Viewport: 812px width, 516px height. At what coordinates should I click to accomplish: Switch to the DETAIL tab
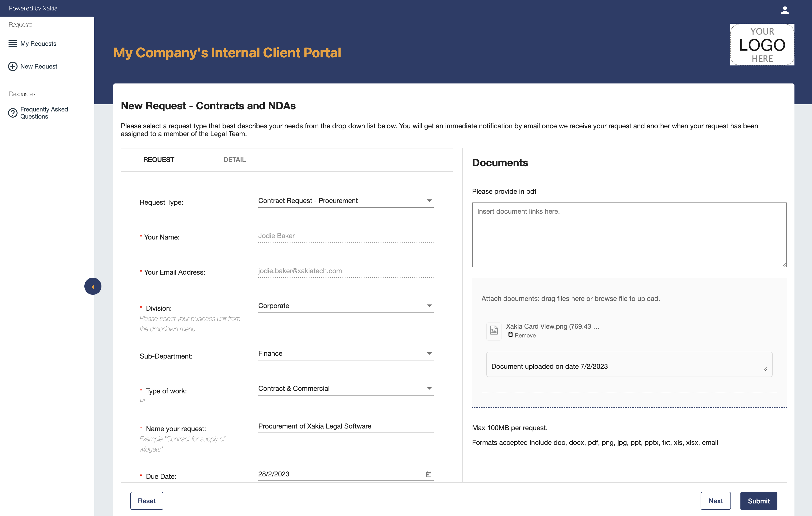234,160
